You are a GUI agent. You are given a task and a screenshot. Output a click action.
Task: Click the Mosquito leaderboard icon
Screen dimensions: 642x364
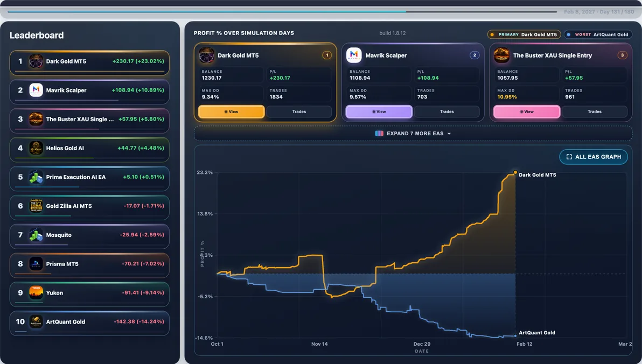(x=36, y=235)
